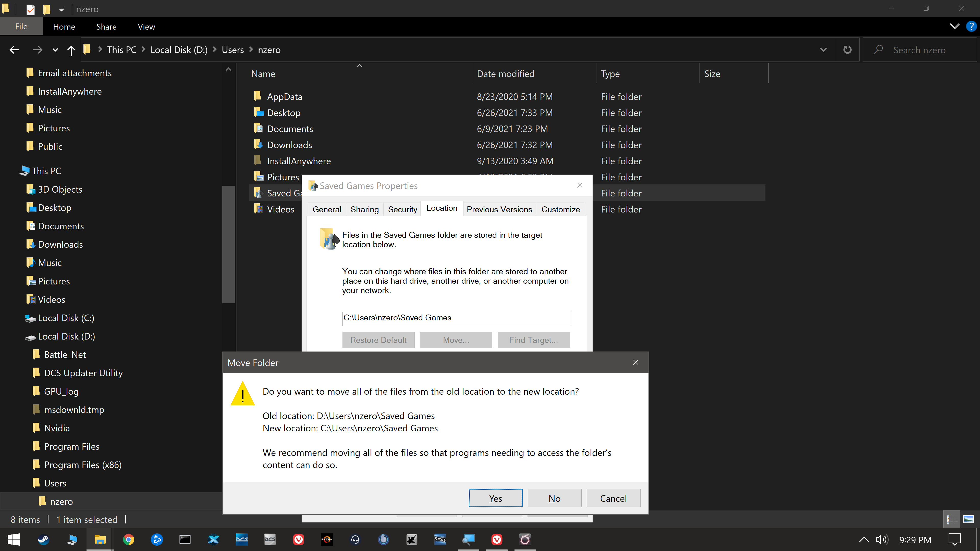Switch to the Security tab
Screen dimensions: 980x551
(x=402, y=209)
